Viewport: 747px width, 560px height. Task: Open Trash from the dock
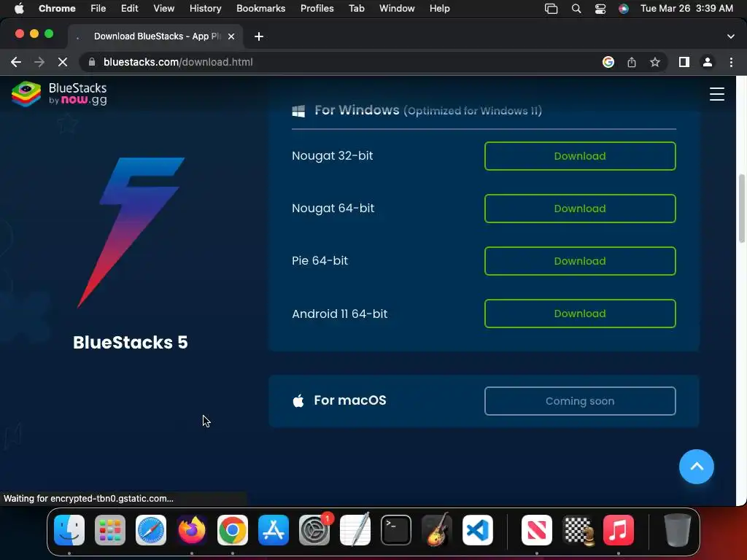pos(677,530)
